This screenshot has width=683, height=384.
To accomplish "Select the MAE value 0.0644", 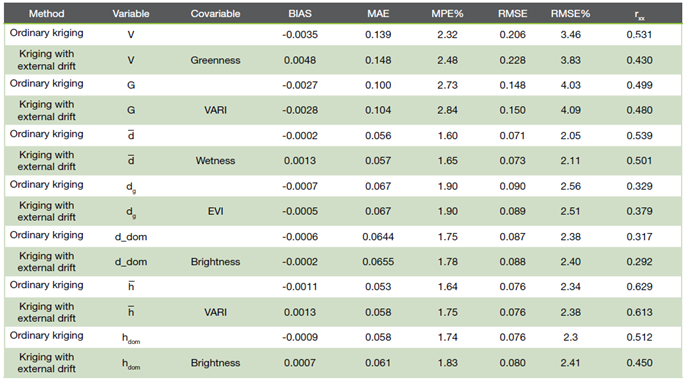I will 378,236.
